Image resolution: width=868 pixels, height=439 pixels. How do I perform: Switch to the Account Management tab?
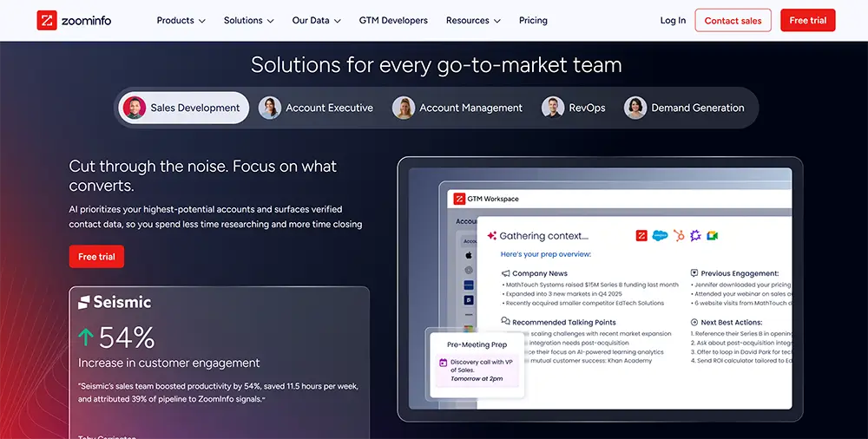tap(457, 108)
